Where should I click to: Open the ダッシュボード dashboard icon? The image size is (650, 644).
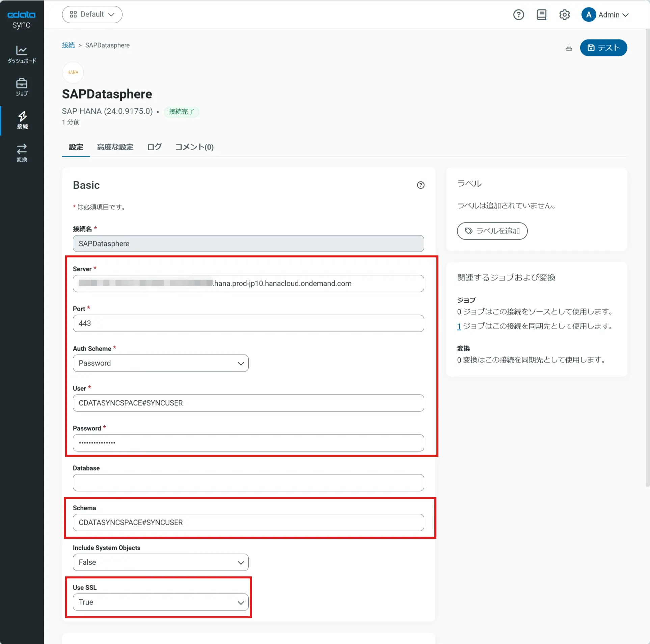(x=22, y=54)
